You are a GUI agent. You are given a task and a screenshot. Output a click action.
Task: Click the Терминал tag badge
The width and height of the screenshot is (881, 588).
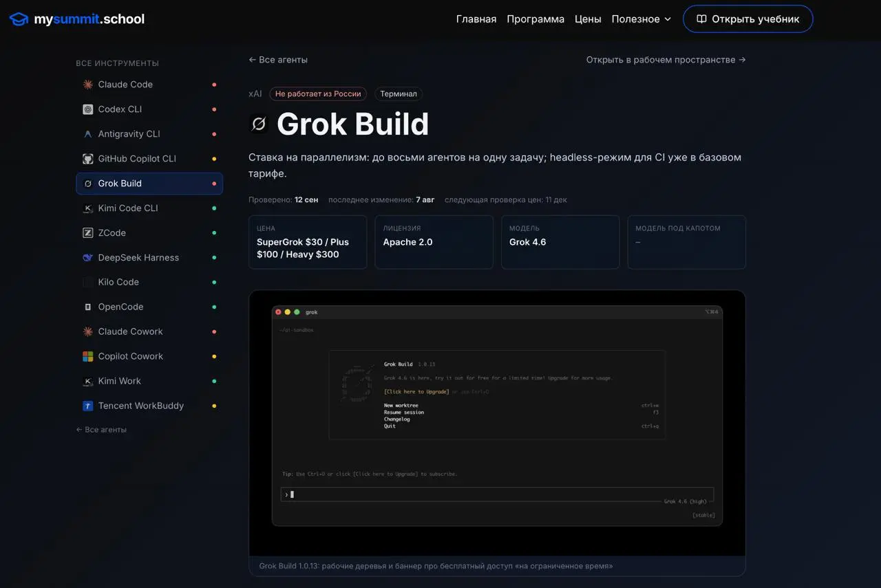pos(399,94)
